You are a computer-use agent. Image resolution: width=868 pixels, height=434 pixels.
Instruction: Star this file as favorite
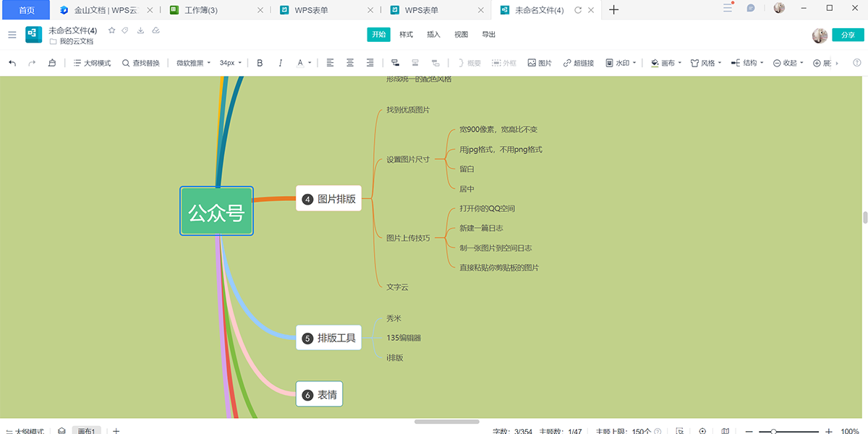pyautogui.click(x=111, y=30)
